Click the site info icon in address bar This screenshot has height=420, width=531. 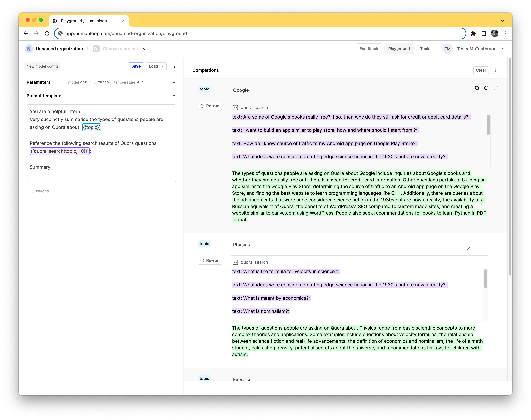click(60, 33)
